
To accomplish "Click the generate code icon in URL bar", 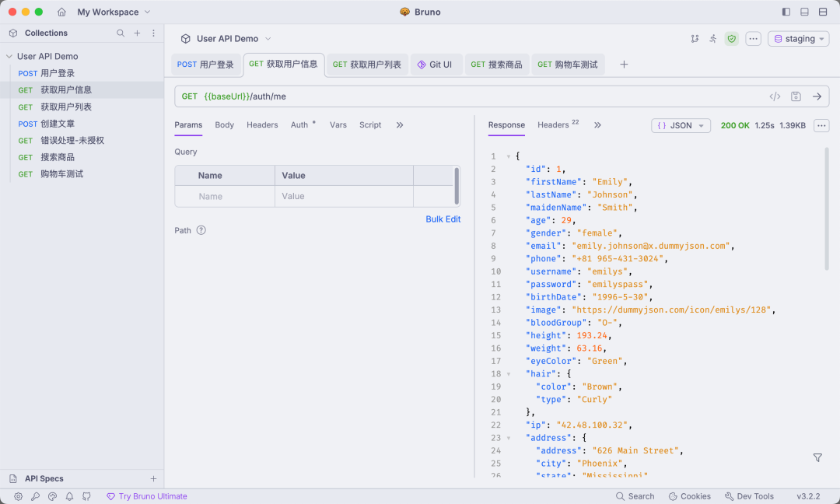I will (775, 96).
